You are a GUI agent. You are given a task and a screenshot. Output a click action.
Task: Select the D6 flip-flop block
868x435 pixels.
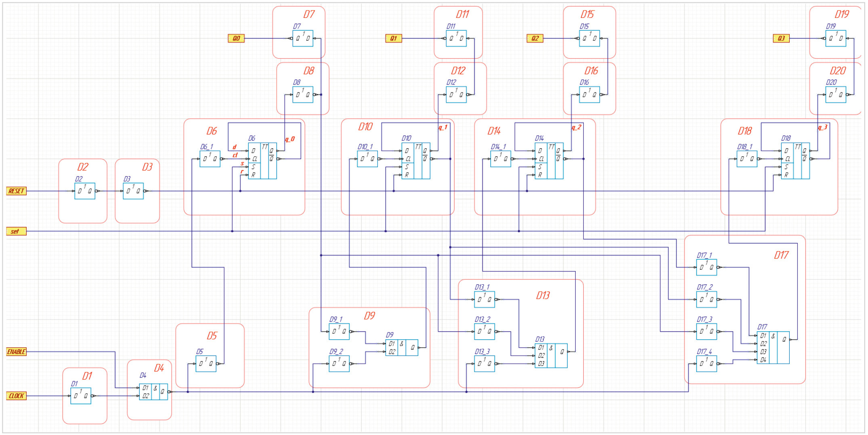[262, 161]
